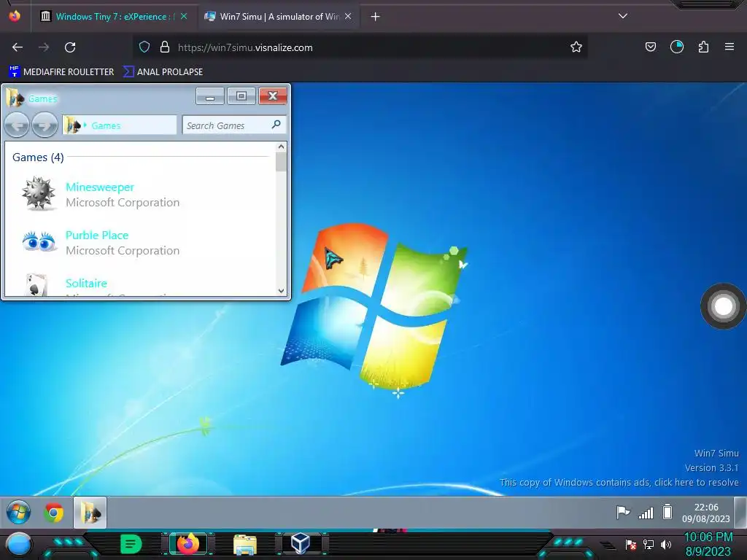Image resolution: width=747 pixels, height=560 pixels.
Task: Click scroll-up arrow of Games list
Action: (x=281, y=147)
